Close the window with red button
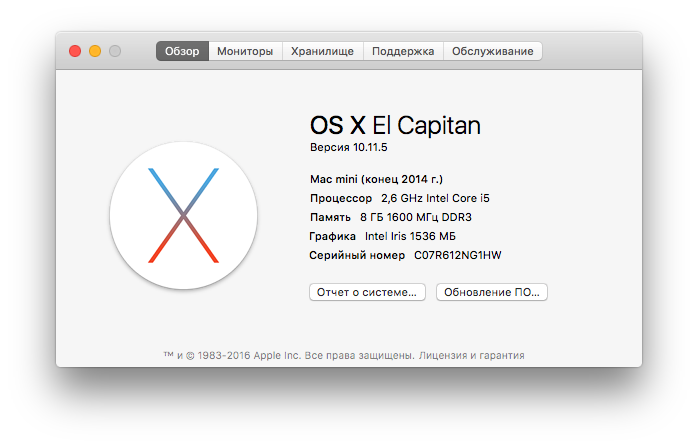Viewport: 698px width, 447px height. [x=75, y=51]
